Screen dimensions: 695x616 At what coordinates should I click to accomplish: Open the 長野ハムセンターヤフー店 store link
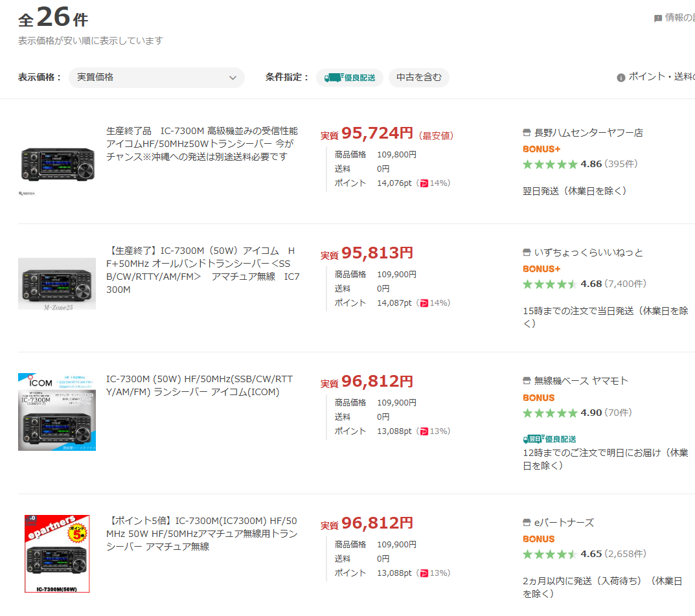(588, 133)
